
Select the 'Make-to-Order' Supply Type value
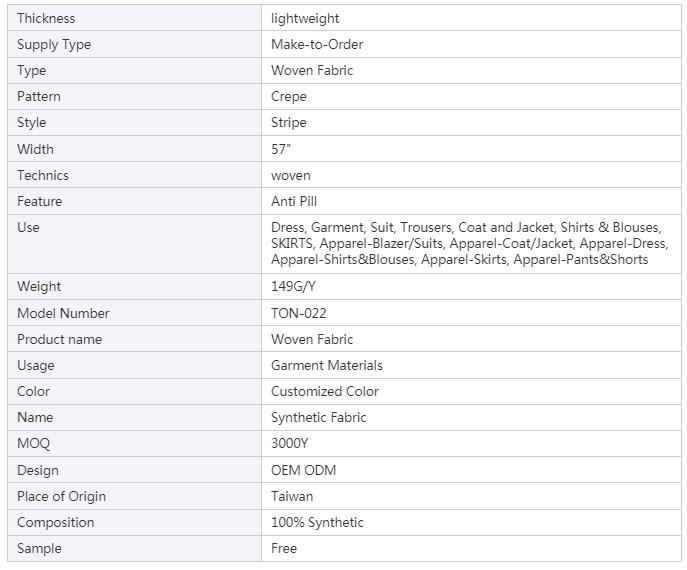point(317,44)
